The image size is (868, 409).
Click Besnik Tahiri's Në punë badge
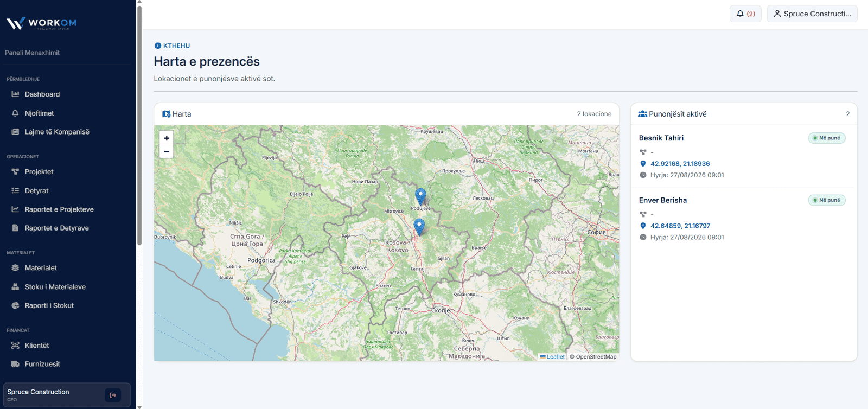pos(827,138)
